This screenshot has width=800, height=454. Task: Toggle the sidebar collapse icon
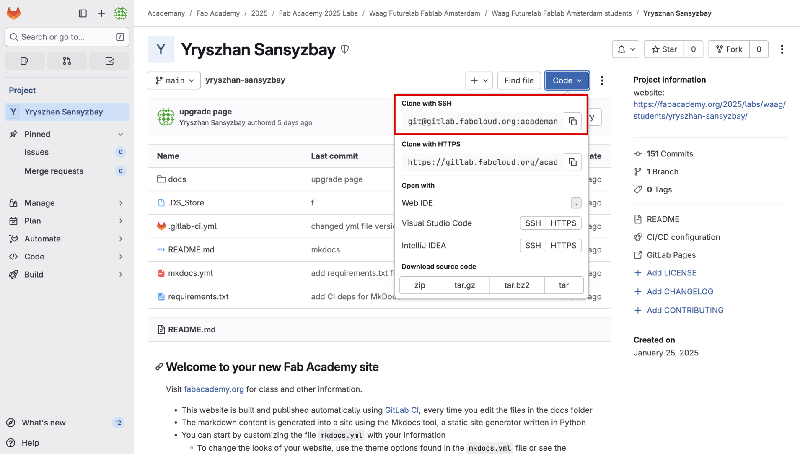tap(82, 14)
